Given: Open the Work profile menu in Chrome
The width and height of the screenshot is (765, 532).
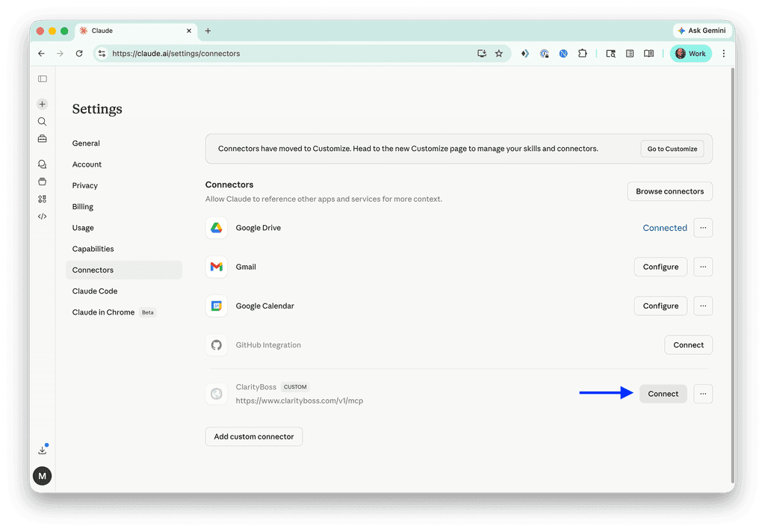Looking at the screenshot, I should (x=690, y=54).
